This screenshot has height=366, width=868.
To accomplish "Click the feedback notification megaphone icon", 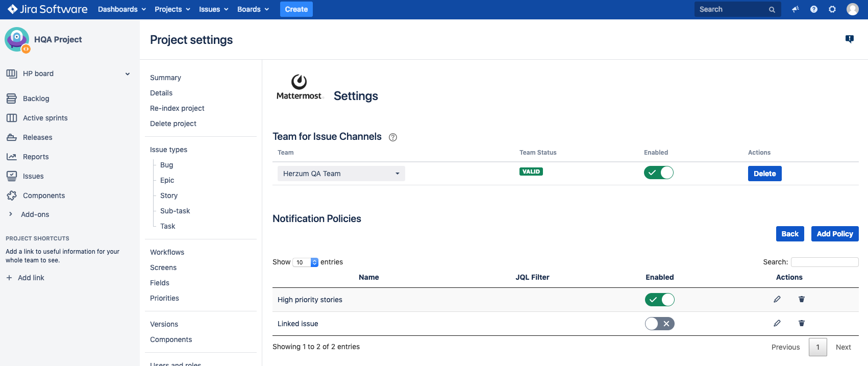I will [x=795, y=9].
